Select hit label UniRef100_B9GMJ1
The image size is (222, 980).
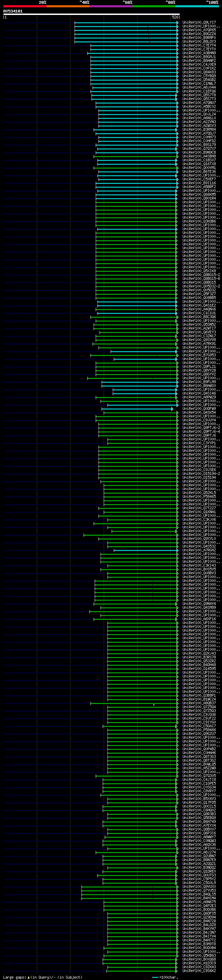click(199, 57)
